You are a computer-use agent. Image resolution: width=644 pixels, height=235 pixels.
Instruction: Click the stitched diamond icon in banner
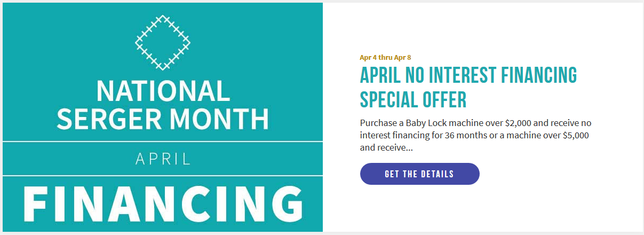[163, 43]
